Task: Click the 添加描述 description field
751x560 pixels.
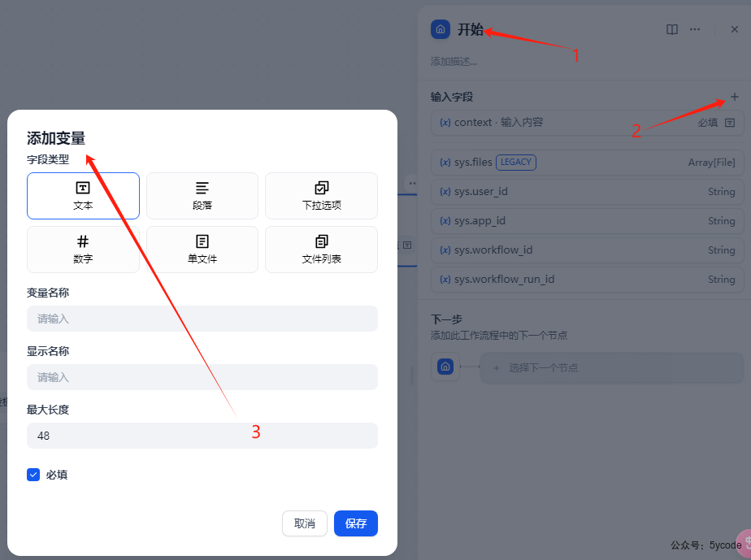Action: (x=454, y=61)
